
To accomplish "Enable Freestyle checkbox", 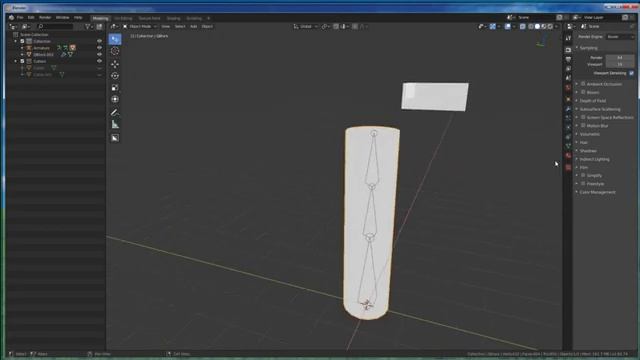I will (583, 184).
